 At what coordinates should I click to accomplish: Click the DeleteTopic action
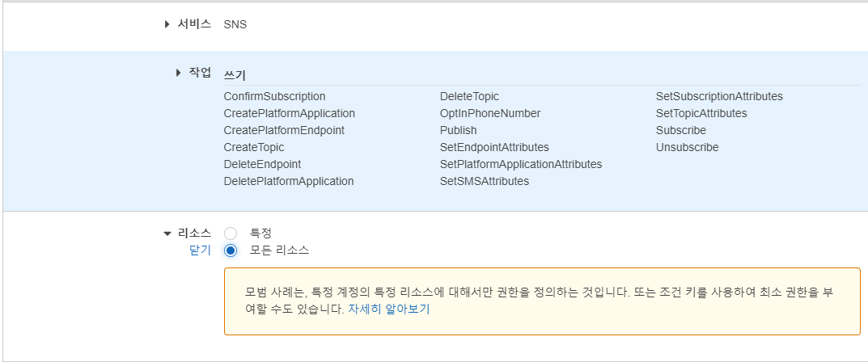469,96
